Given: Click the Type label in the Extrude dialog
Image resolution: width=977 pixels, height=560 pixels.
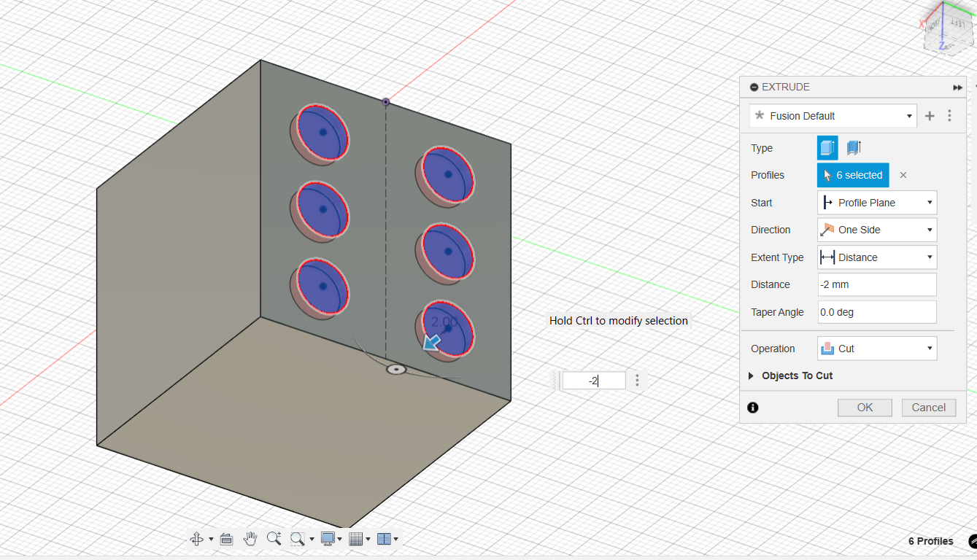Looking at the screenshot, I should pyautogui.click(x=762, y=148).
